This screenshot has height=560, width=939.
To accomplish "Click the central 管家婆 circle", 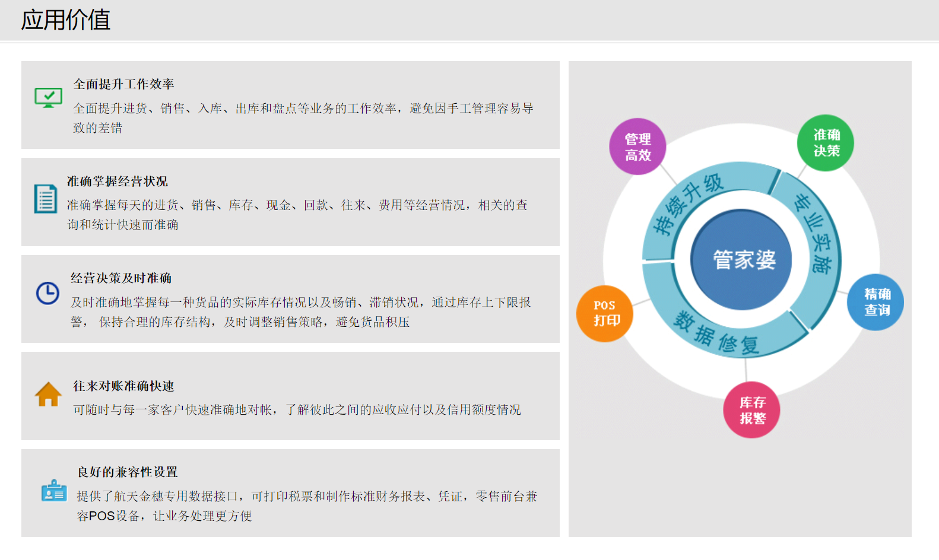I will (742, 259).
